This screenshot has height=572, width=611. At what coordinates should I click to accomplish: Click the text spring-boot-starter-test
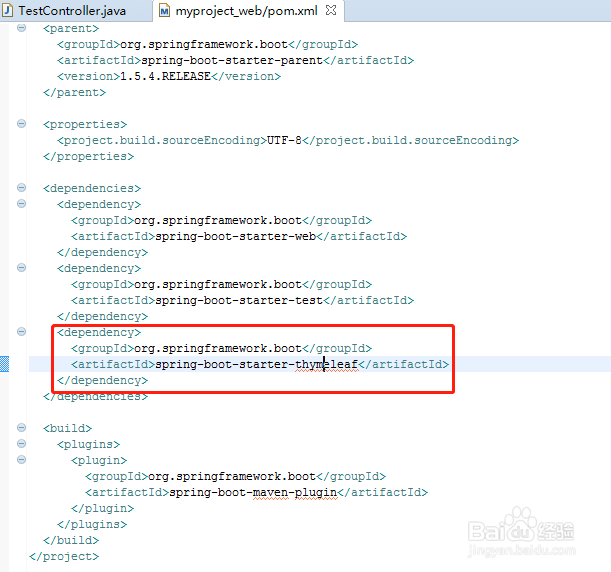(x=239, y=300)
